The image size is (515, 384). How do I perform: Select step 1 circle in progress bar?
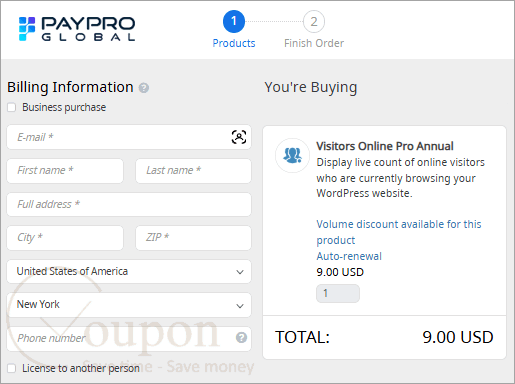coord(234,21)
